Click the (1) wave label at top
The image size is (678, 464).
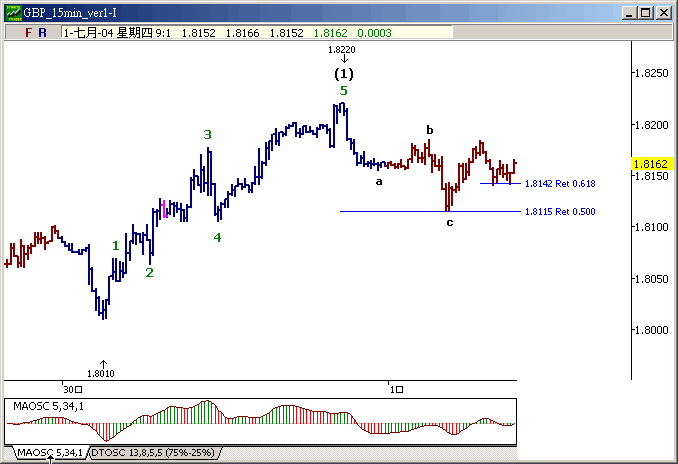coord(344,74)
